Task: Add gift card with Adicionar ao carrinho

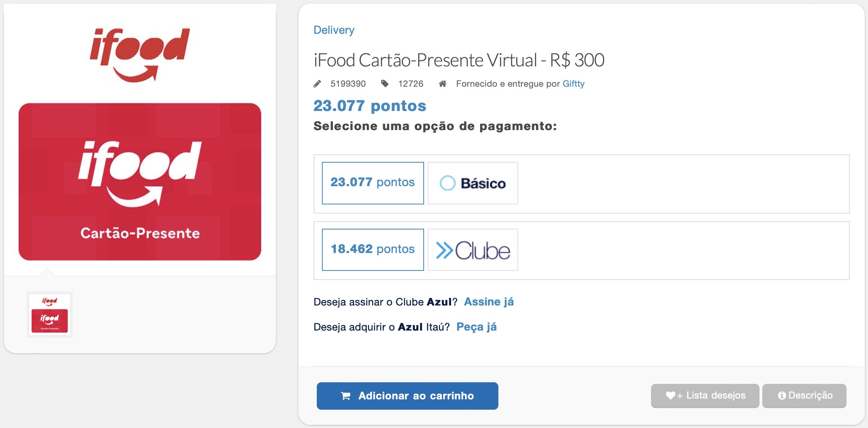Action: point(407,396)
